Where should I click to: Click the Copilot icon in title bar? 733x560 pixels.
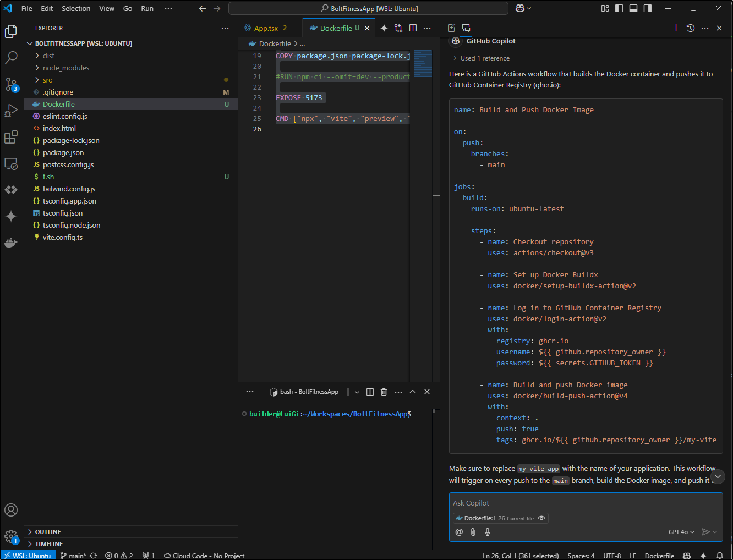[520, 8]
